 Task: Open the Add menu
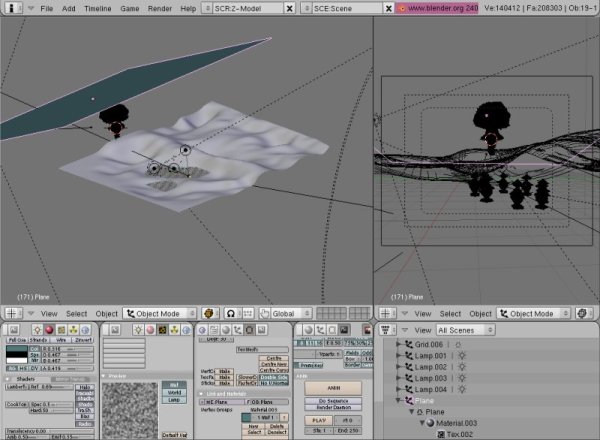coord(68,8)
